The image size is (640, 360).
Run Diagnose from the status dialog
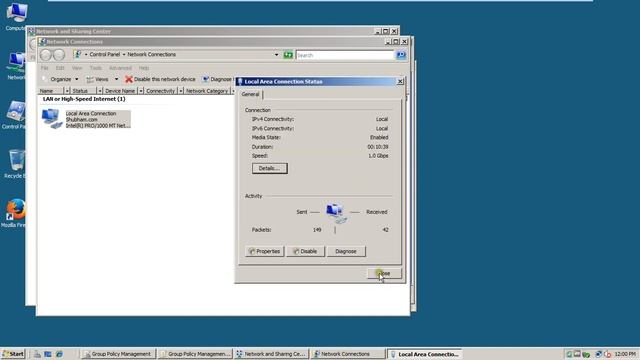pyautogui.click(x=346, y=251)
